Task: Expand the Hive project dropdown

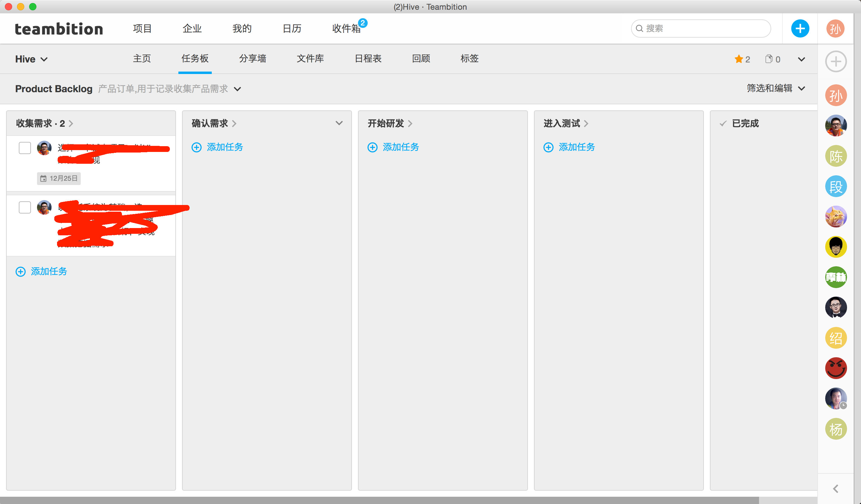Action: pyautogui.click(x=32, y=59)
